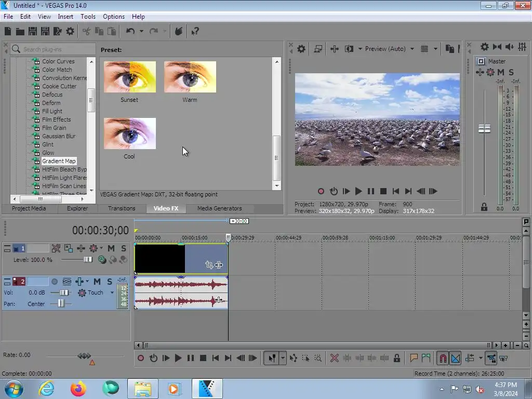
Task: Choose the Sunset gradient map preset
Action: [129, 77]
